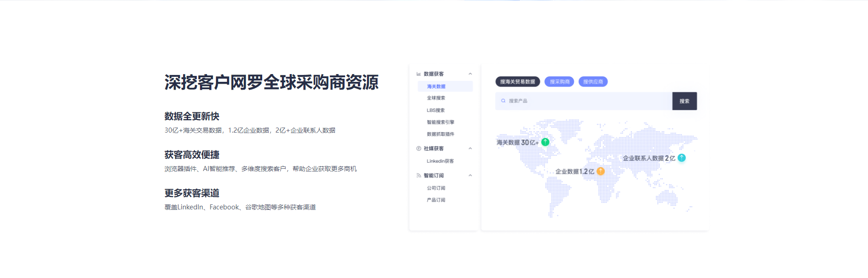
Task: Click the 智能订阅 section header
Action: [433, 176]
